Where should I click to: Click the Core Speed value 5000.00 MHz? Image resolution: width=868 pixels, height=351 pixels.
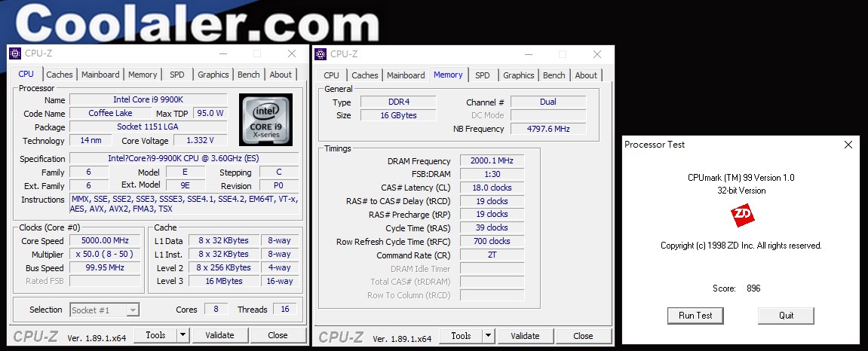point(105,241)
